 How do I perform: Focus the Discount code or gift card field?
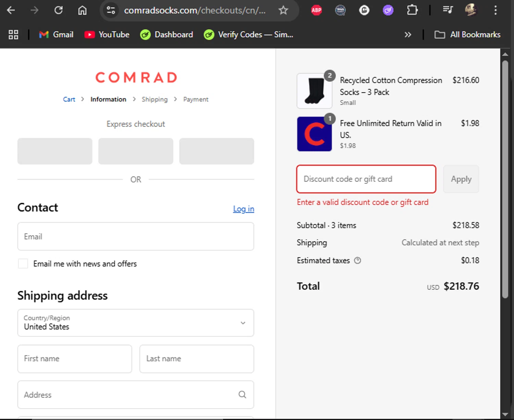click(x=366, y=179)
